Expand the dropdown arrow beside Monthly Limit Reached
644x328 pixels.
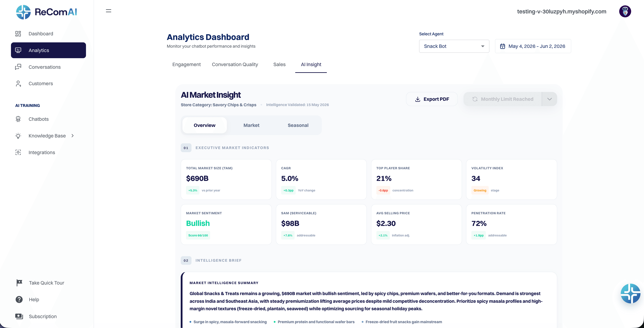549,99
